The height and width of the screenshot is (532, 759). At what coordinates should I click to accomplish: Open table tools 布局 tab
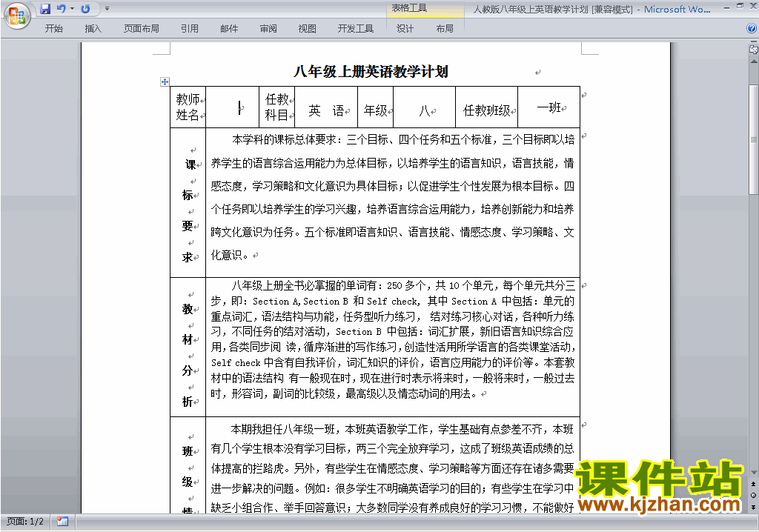445,29
